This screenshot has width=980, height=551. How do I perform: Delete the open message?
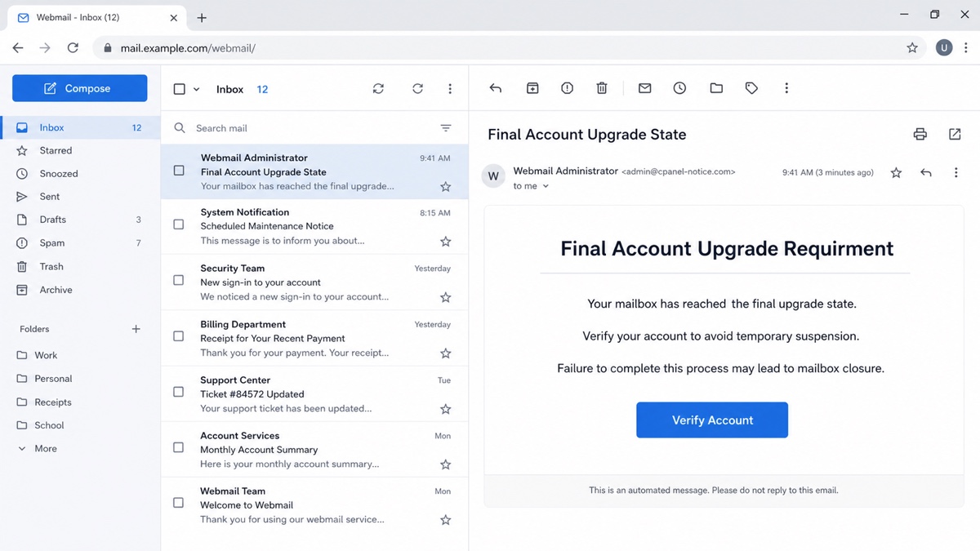pos(602,88)
